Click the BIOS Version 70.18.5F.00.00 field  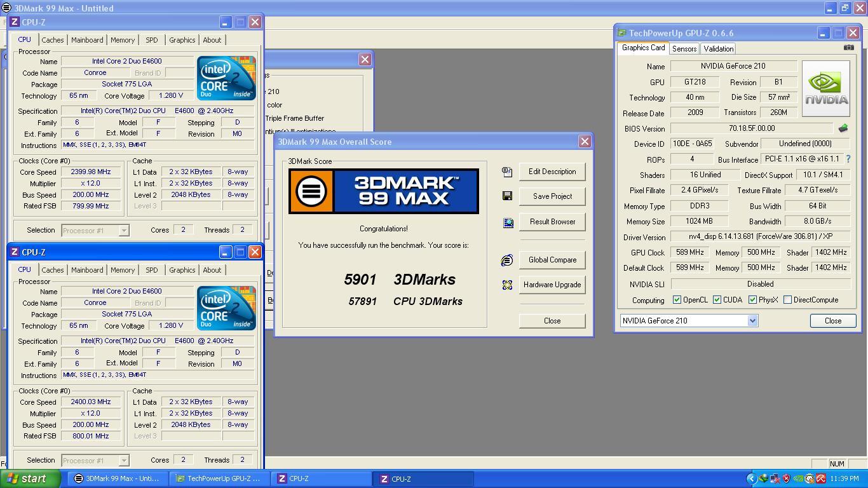pyautogui.click(x=752, y=128)
